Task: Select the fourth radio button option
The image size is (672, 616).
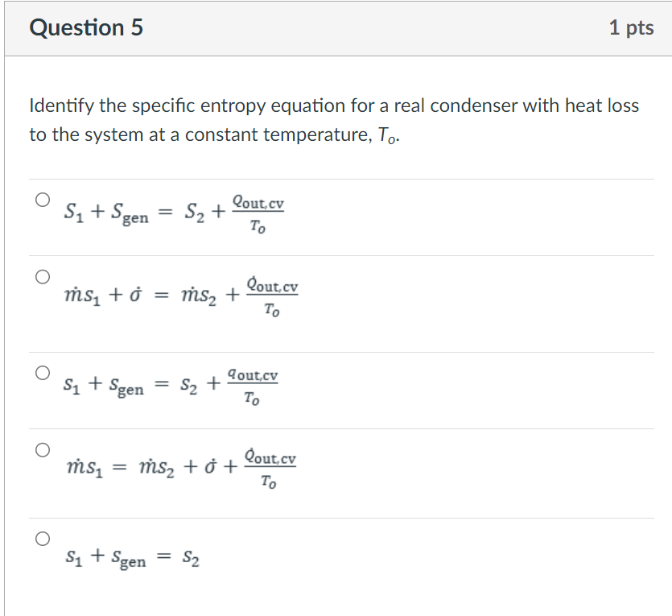Action: click(42, 449)
